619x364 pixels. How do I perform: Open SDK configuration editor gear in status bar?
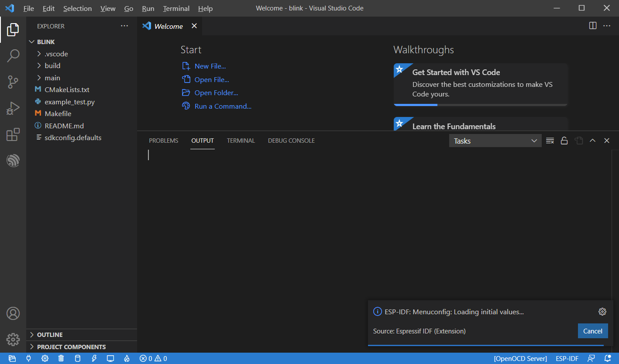click(45, 359)
